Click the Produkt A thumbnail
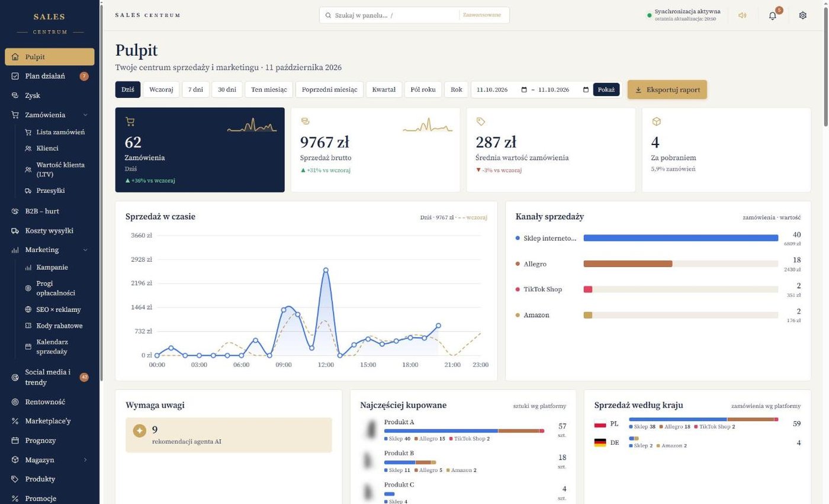The width and height of the screenshot is (829, 504). point(371,429)
